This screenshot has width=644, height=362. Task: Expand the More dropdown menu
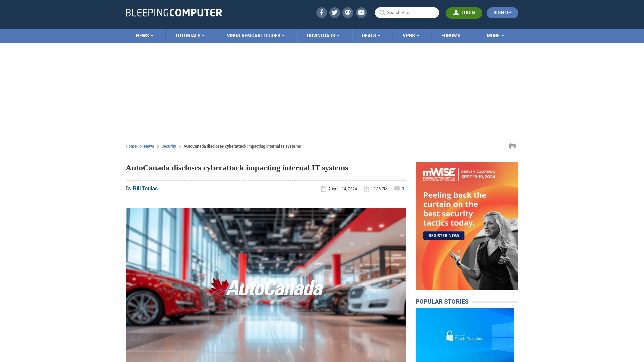(x=495, y=36)
